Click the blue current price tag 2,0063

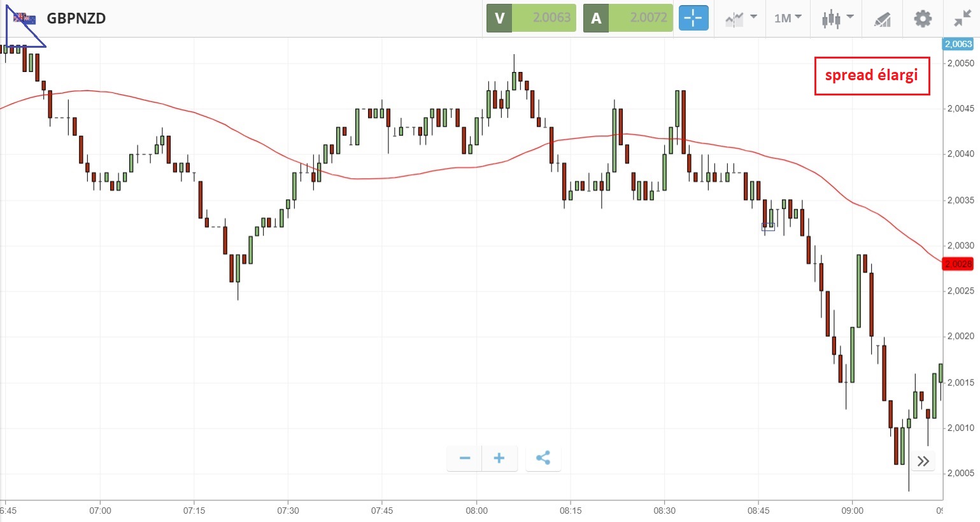(x=958, y=44)
